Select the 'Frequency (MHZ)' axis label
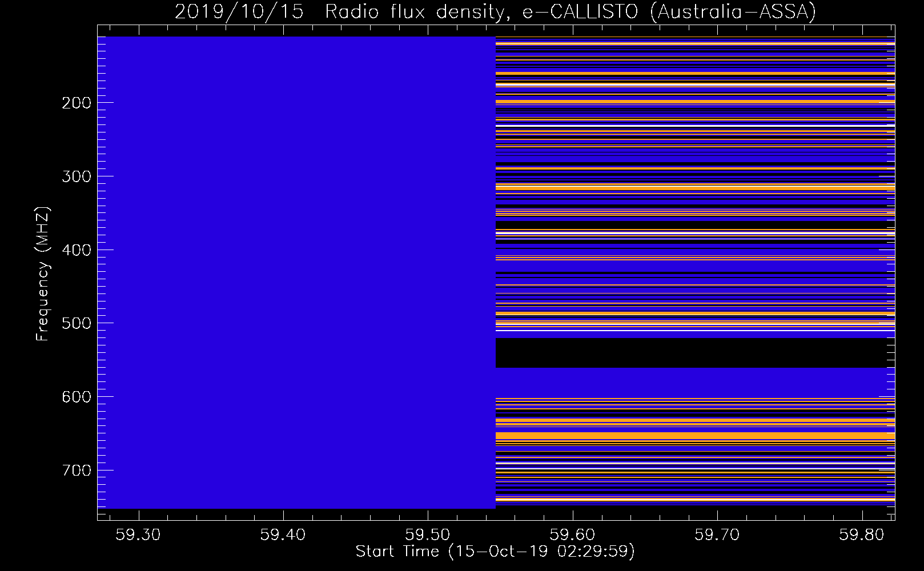 click(43, 274)
